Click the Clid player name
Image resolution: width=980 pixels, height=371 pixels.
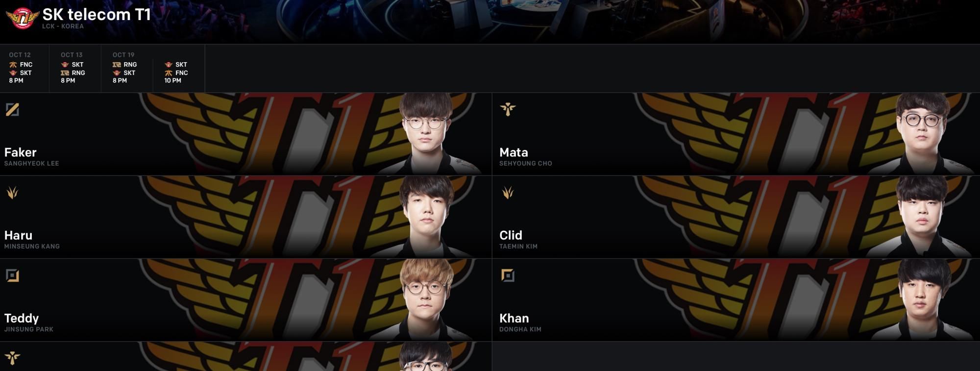click(511, 235)
